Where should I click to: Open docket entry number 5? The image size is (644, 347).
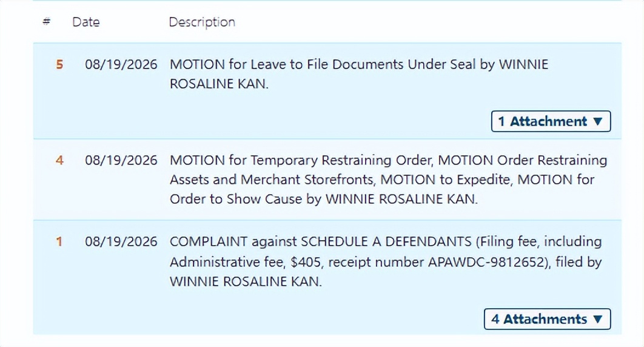59,64
